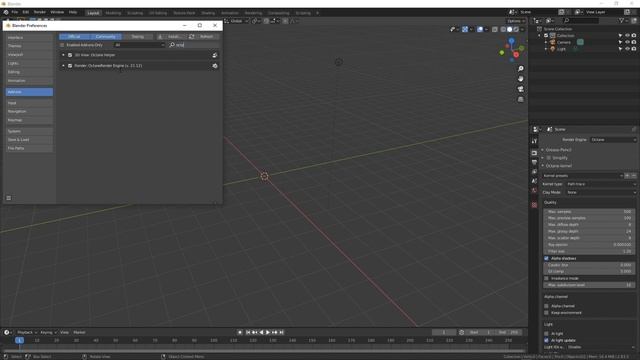Toggle the AI light update checkbox
This screenshot has height=360, width=640.
click(547, 340)
